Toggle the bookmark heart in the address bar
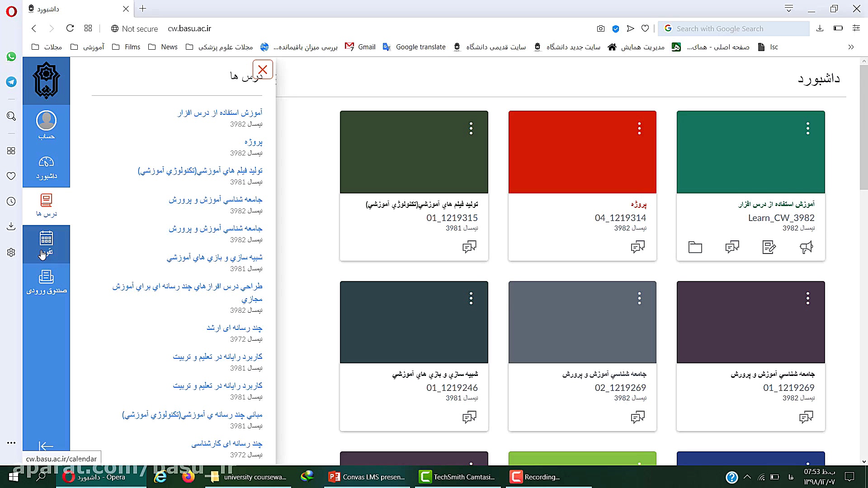The width and height of the screenshot is (868, 488). (x=645, y=28)
